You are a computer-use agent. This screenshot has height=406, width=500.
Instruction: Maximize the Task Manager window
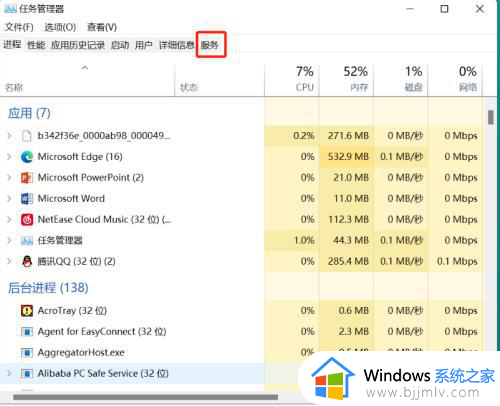[444, 9]
